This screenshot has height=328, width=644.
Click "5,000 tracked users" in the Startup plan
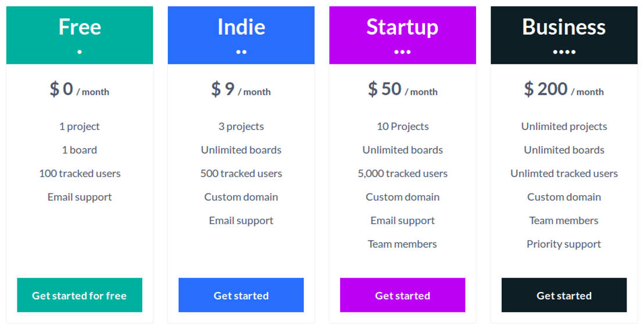[x=402, y=174]
